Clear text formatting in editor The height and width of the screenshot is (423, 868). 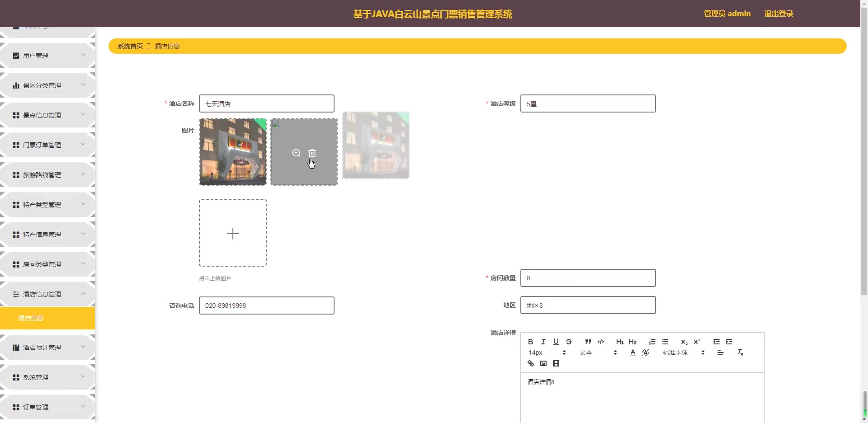[x=740, y=352]
